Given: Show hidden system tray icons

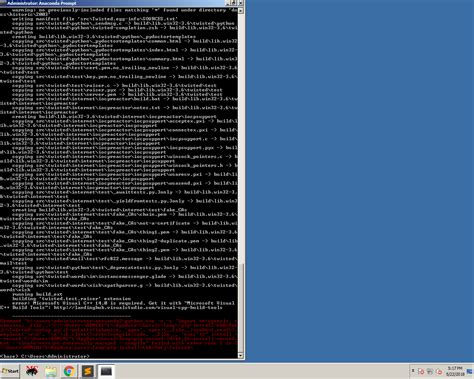Looking at the screenshot, I should coord(413,371).
